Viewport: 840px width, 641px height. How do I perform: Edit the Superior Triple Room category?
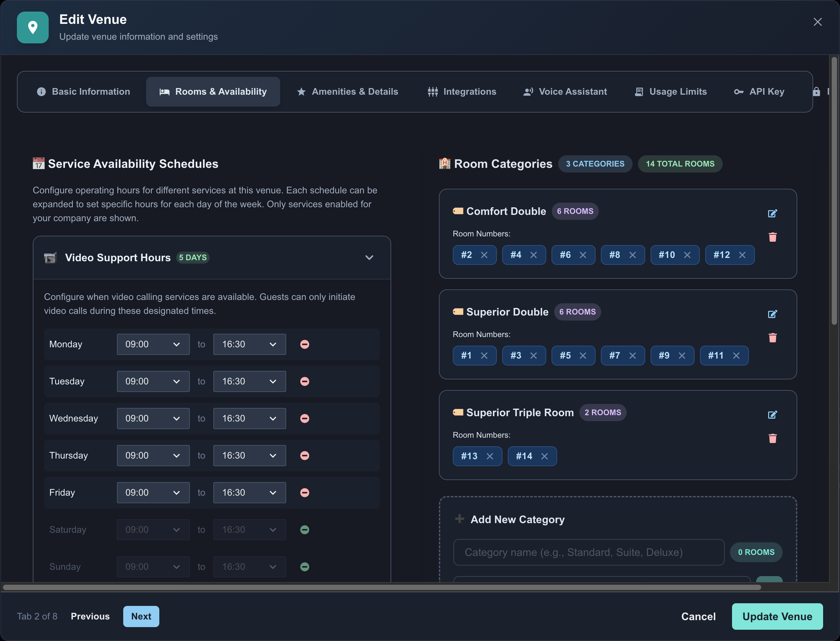(x=772, y=415)
